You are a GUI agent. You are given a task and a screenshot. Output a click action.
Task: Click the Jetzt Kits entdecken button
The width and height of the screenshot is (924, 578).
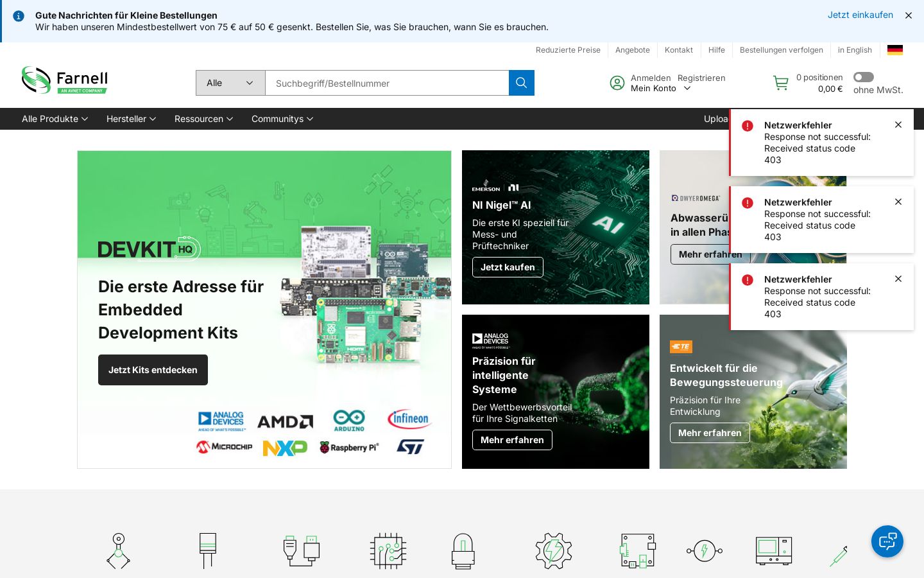pyautogui.click(x=153, y=370)
